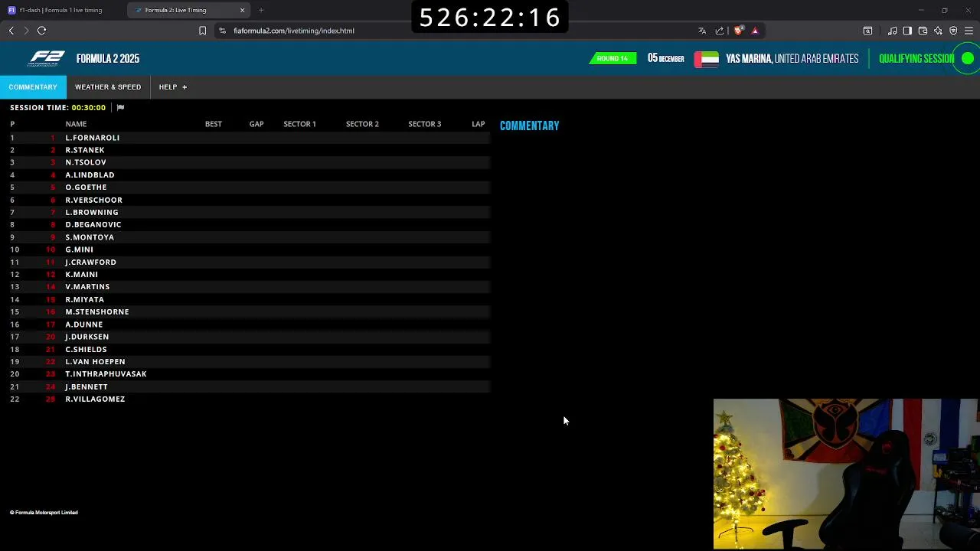Screen dimensions: 980x551
Task: Click the United Arab Emirates flag
Action: pos(706,59)
